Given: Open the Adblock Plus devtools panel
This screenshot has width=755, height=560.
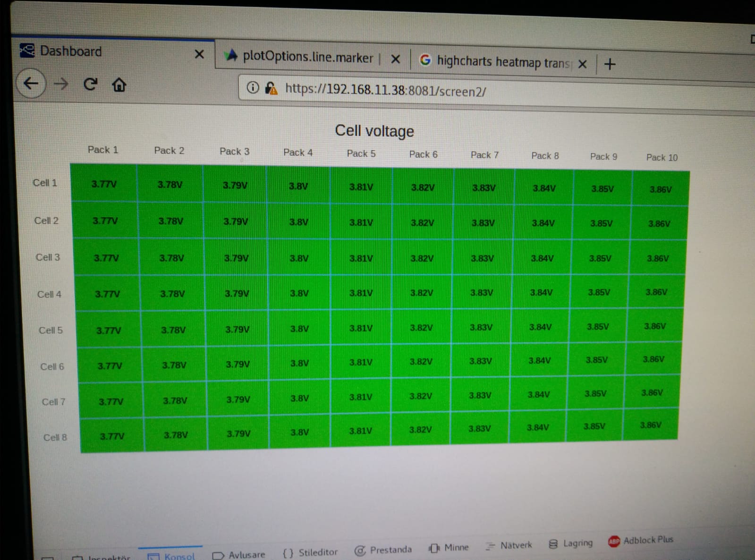Looking at the screenshot, I should [x=641, y=541].
